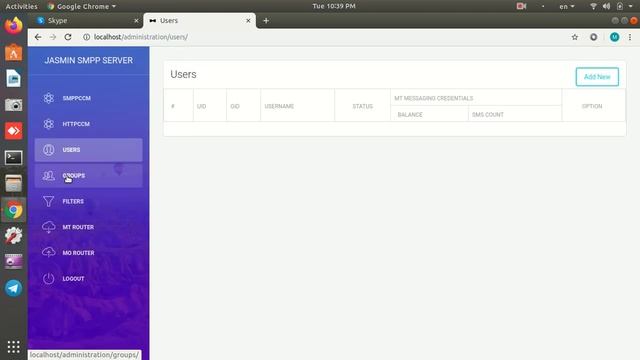Viewport: 640px width, 360px height.
Task: Open Ubuntu Software from the dock
Action: 13,53
